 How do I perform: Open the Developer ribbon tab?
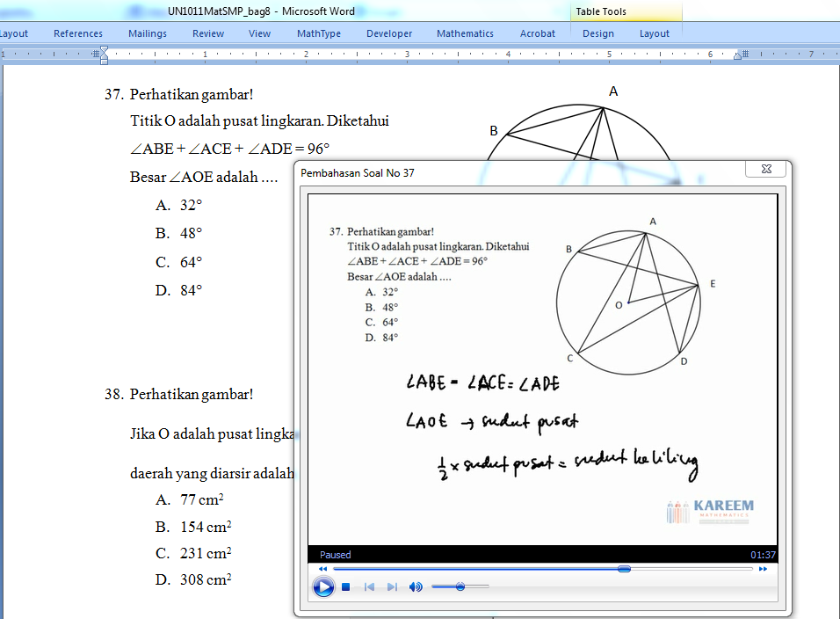click(x=389, y=33)
